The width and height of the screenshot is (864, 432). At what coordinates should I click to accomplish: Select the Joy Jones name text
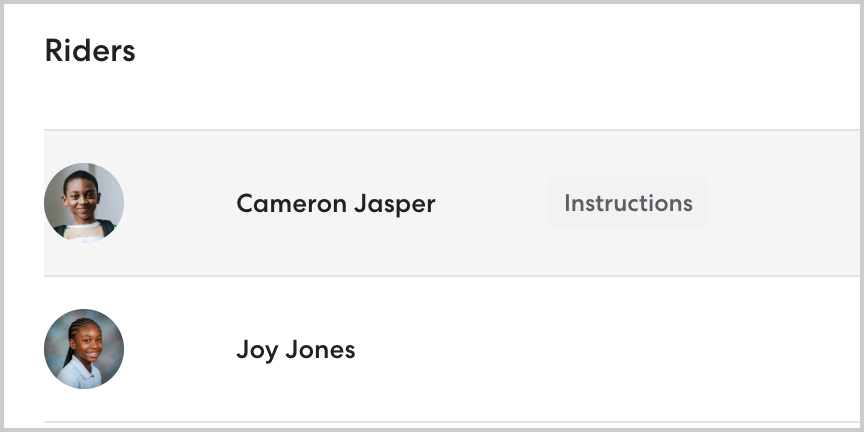295,350
